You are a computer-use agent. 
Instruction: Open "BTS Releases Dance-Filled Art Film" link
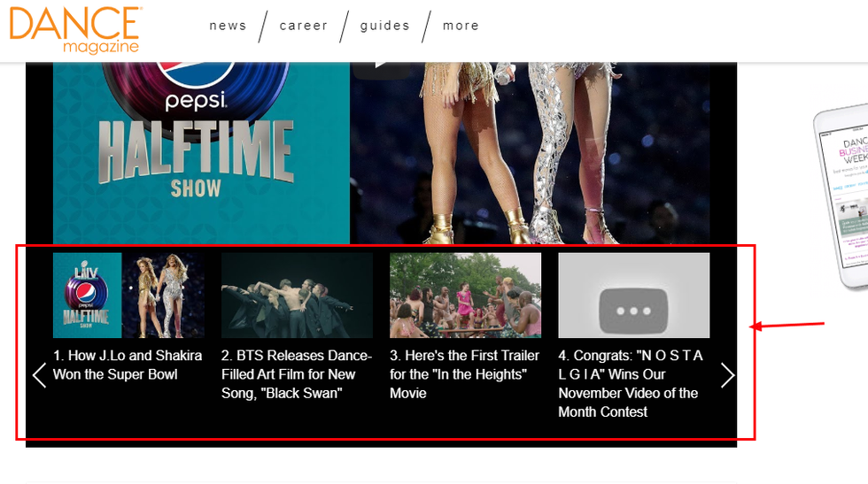(297, 374)
